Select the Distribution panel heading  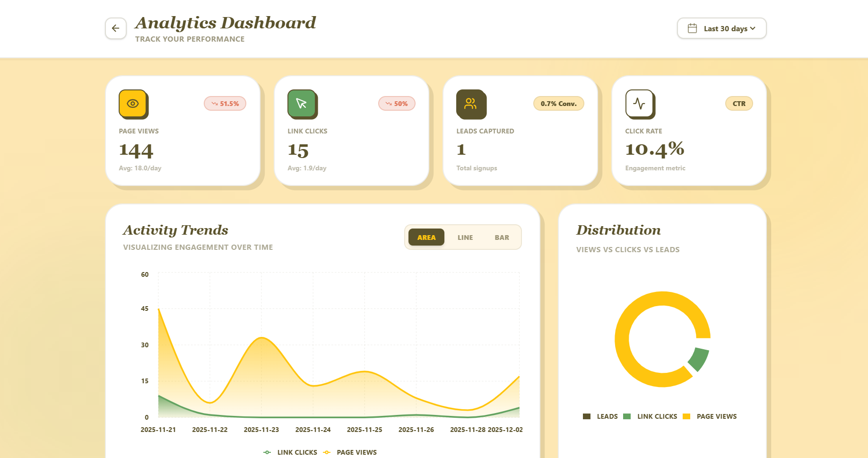618,230
